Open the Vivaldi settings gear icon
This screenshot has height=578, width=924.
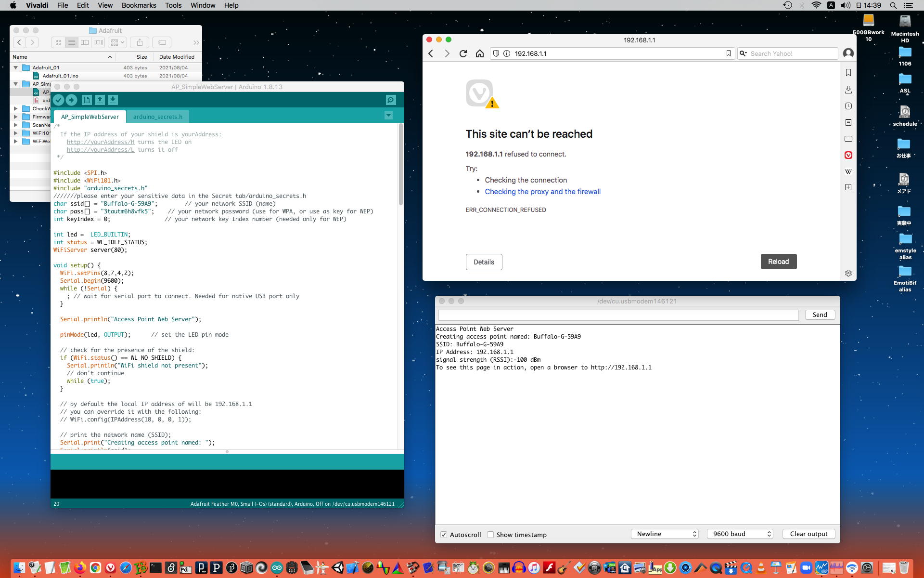pyautogui.click(x=848, y=273)
